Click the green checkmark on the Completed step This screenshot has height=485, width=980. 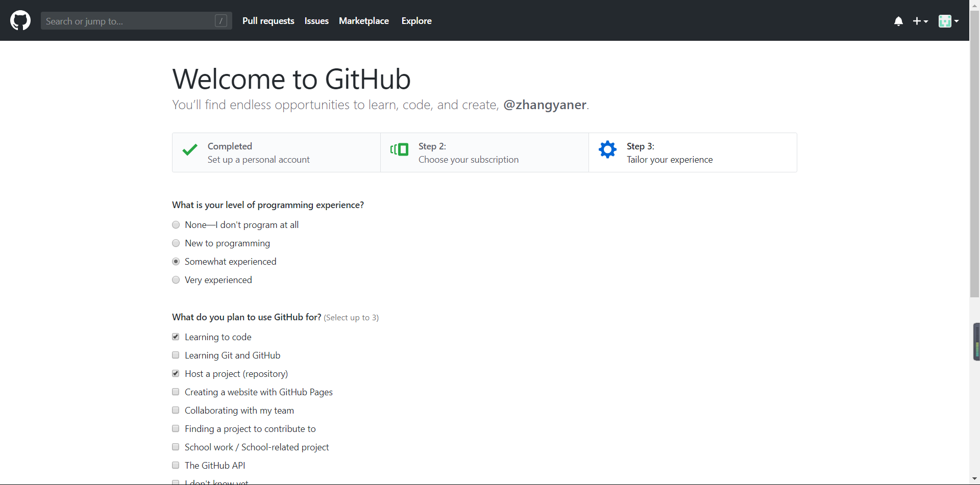click(189, 149)
